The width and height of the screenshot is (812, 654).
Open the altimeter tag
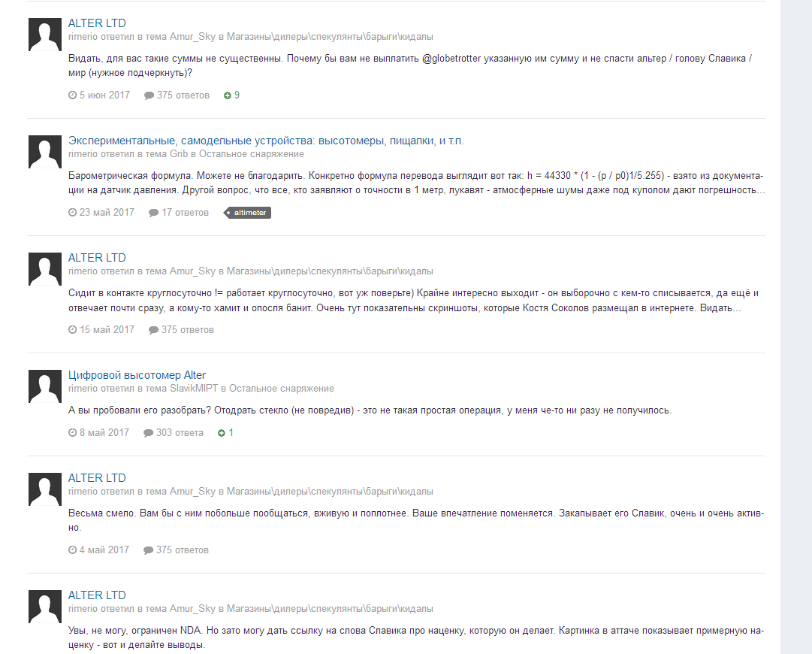point(248,213)
